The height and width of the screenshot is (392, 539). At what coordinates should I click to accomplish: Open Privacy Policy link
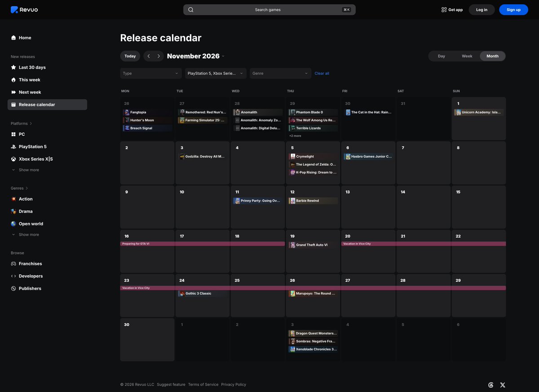tap(234, 385)
